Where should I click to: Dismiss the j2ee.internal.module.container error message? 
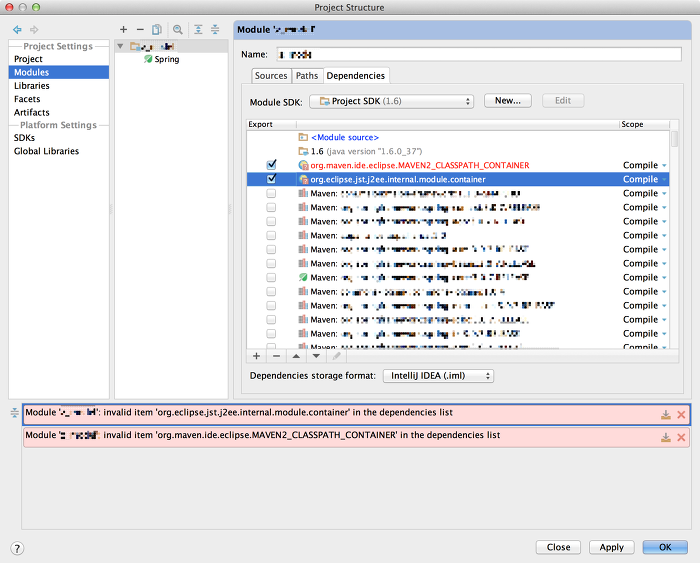point(681,415)
